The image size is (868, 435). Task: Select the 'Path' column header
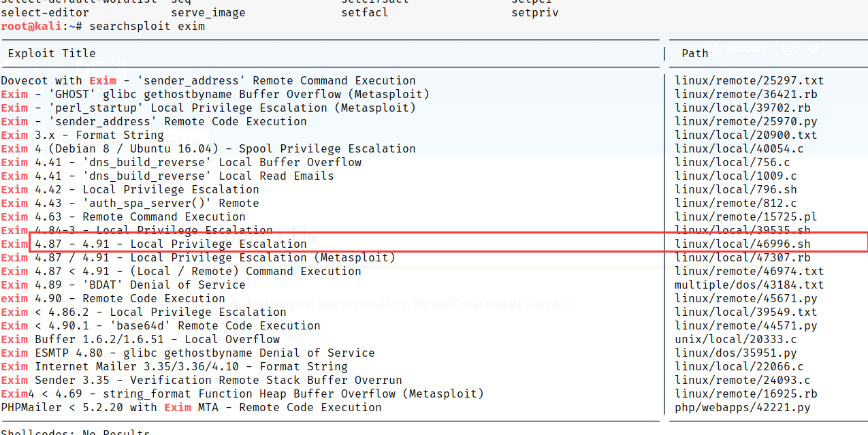pos(695,53)
